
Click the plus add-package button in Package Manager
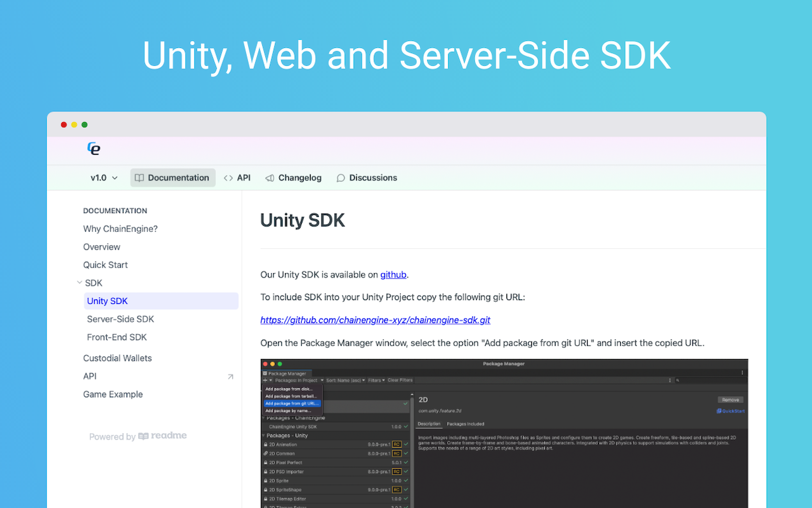pyautogui.click(x=267, y=380)
